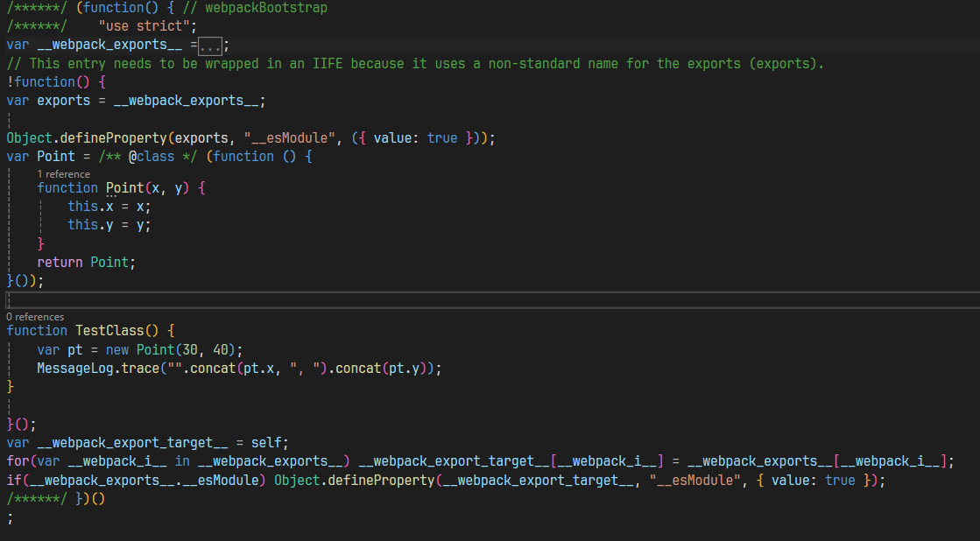Open the "1 reference" code lens
The image size is (980, 541).
pos(63,174)
